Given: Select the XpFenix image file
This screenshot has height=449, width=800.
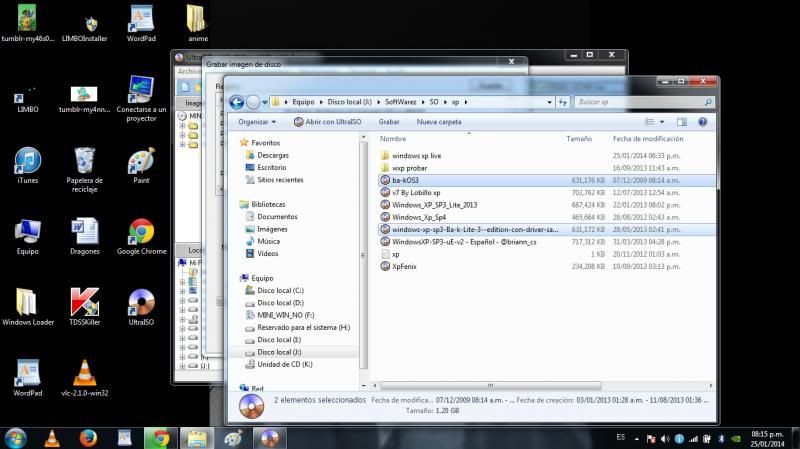Looking at the screenshot, I should click(x=404, y=266).
